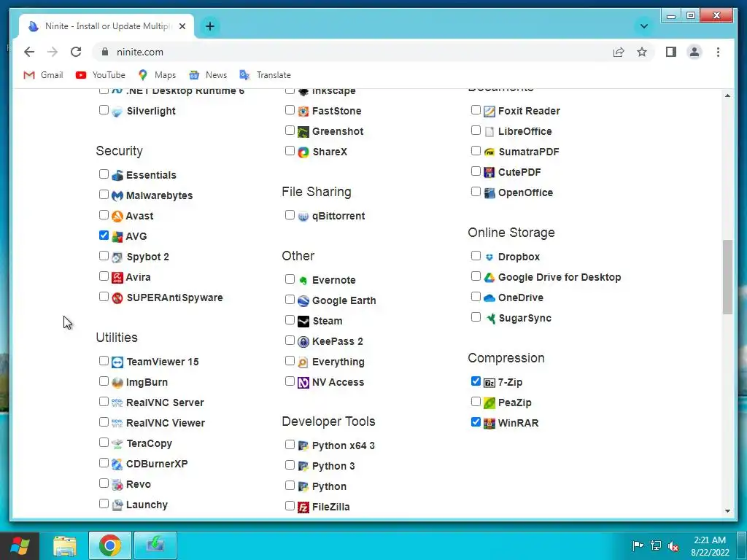Click the share page icon in address bar

[x=619, y=52]
